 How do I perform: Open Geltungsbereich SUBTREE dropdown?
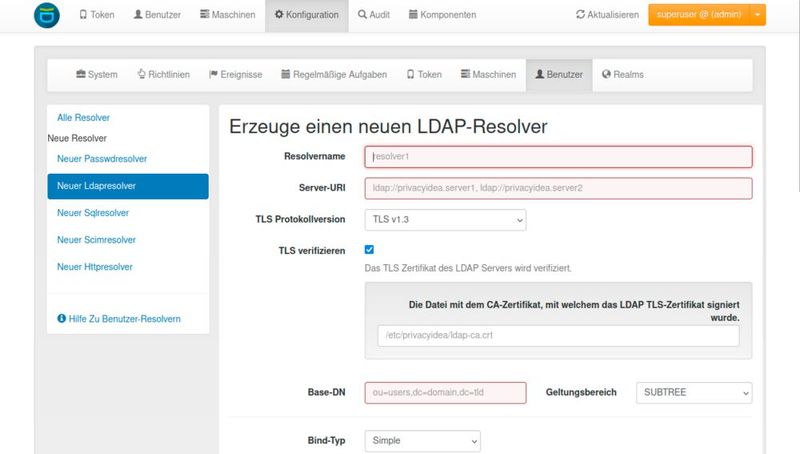tap(694, 393)
